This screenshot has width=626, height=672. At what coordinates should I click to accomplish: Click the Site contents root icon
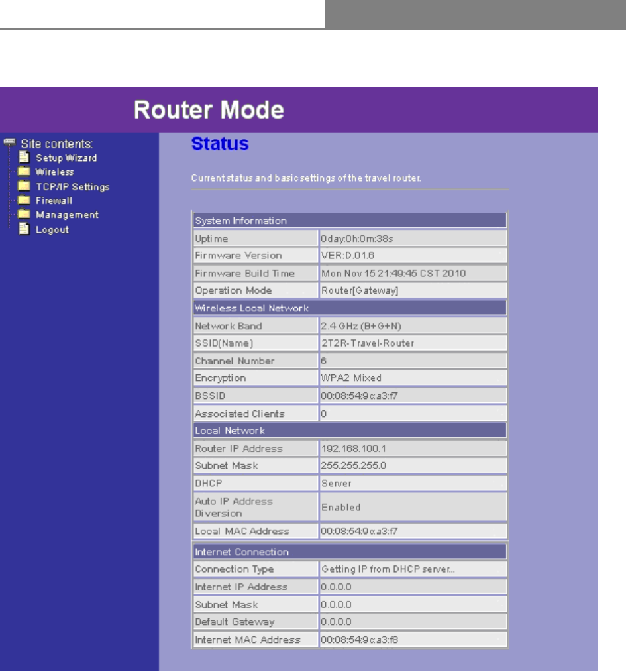(x=9, y=143)
